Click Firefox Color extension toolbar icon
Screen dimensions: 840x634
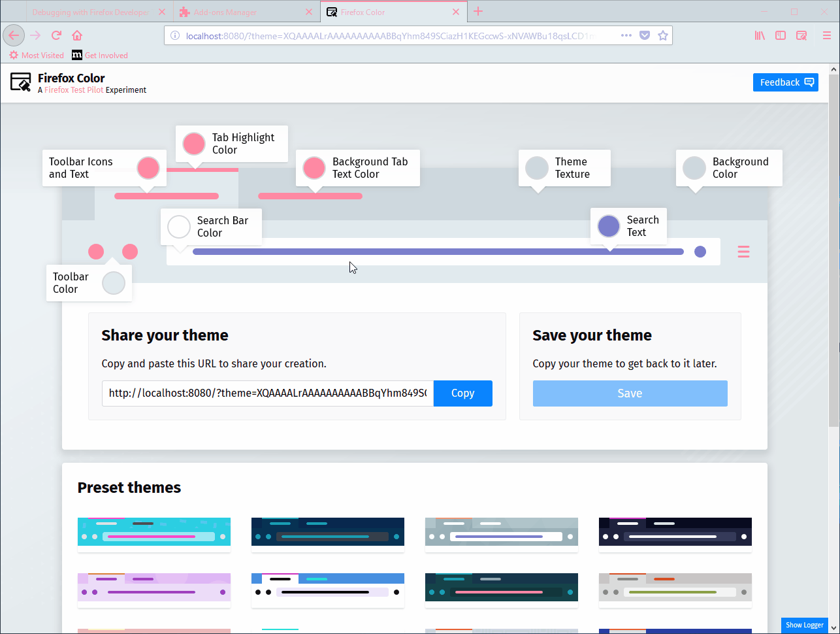click(801, 35)
